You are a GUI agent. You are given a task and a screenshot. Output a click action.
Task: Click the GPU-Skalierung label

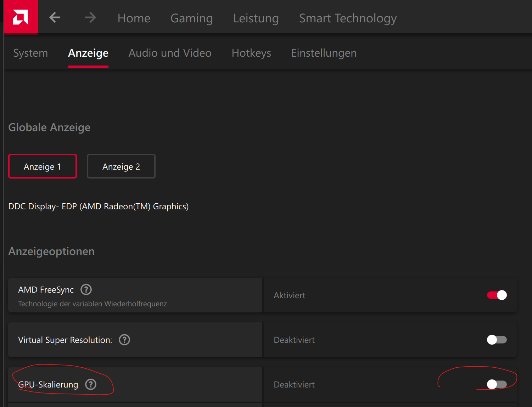coord(48,384)
